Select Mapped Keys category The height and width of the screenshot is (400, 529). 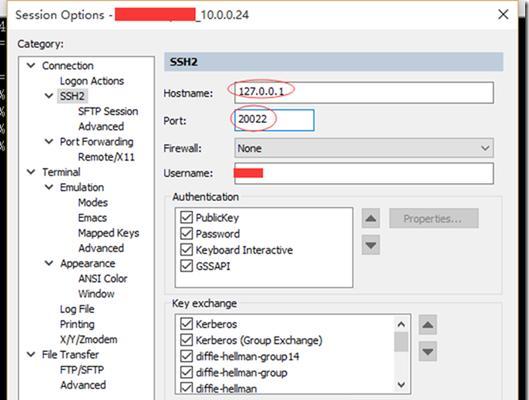click(x=109, y=233)
